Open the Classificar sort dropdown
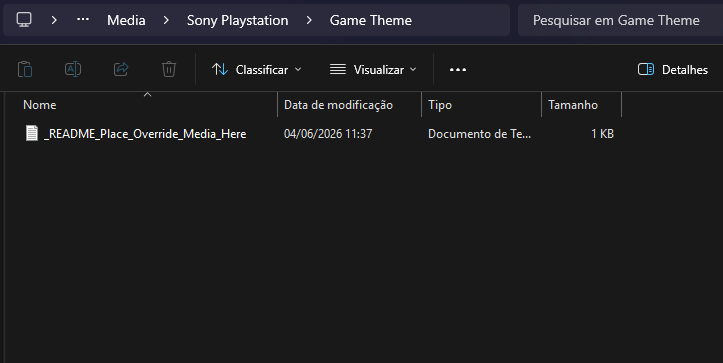This screenshot has height=363, width=723. tap(256, 70)
